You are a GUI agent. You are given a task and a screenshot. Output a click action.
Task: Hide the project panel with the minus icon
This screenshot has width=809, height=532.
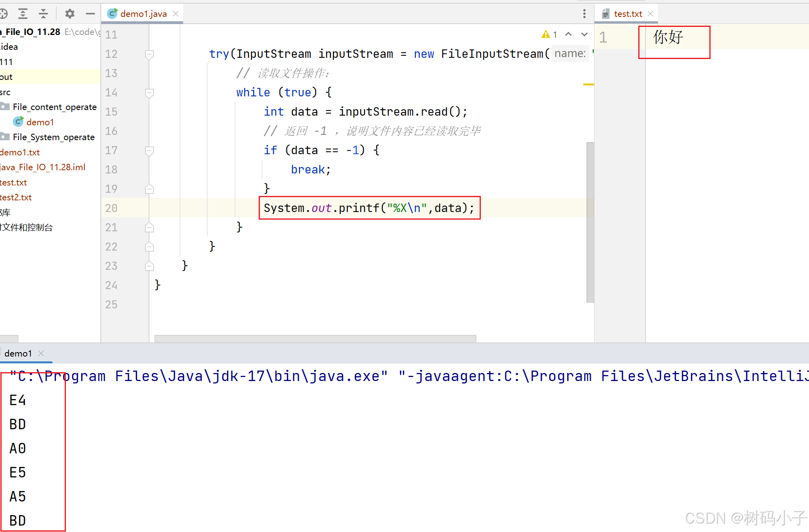click(90, 14)
